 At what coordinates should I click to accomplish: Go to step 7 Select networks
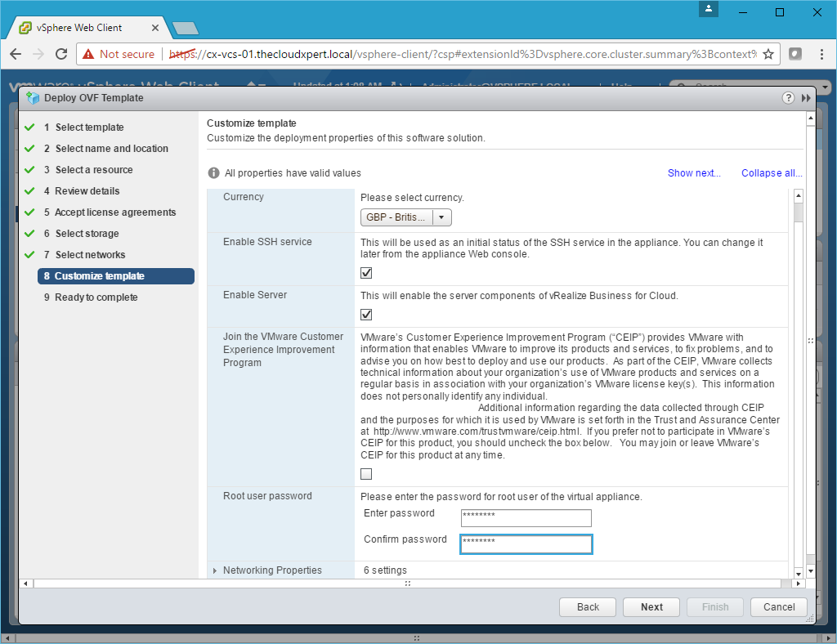coord(90,255)
